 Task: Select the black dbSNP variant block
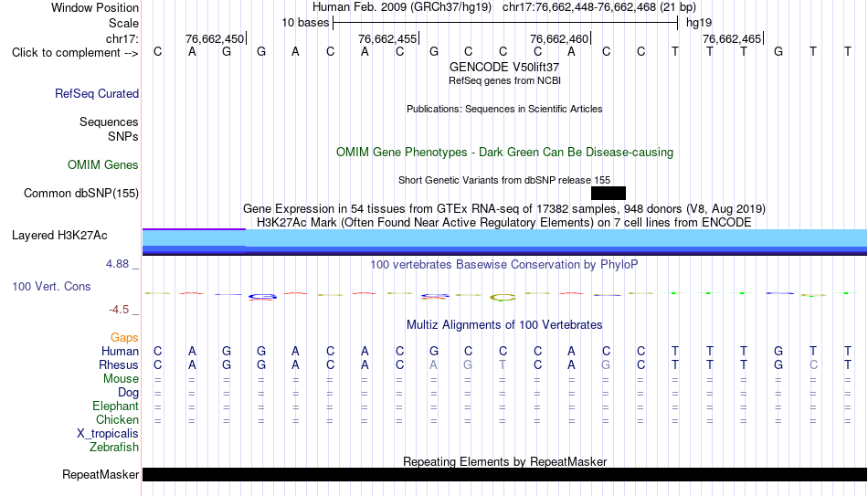click(609, 194)
